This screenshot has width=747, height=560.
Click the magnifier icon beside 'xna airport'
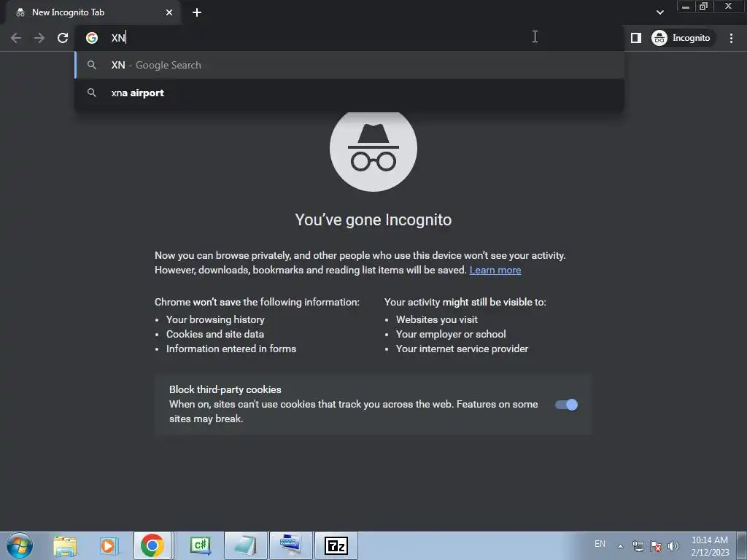pyautogui.click(x=92, y=93)
